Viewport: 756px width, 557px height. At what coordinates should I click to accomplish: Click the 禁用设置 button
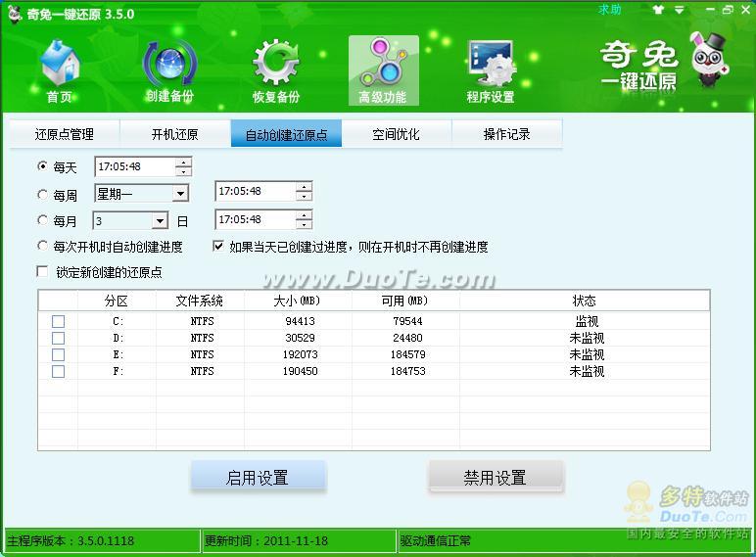(496, 477)
